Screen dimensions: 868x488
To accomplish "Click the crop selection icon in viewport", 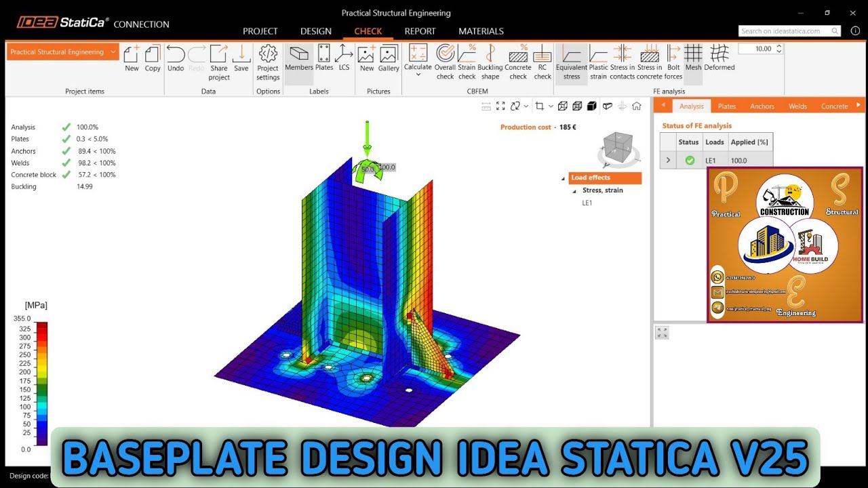I will 540,106.
